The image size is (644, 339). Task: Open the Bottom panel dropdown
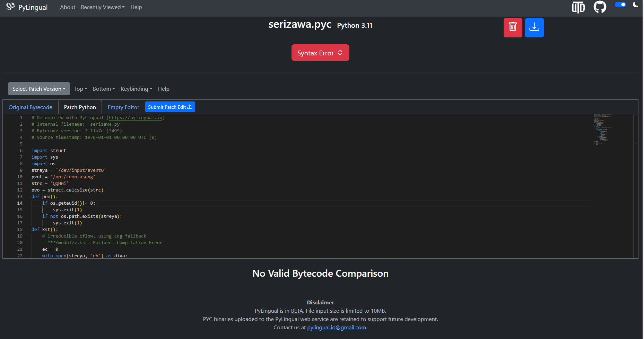pyautogui.click(x=104, y=89)
